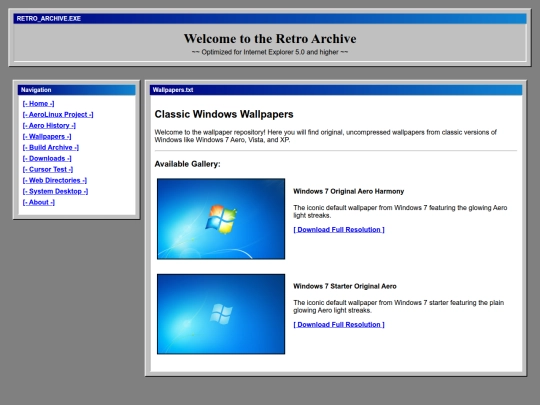Visit the Web Directories link
540x405 pixels.
pos(55,180)
